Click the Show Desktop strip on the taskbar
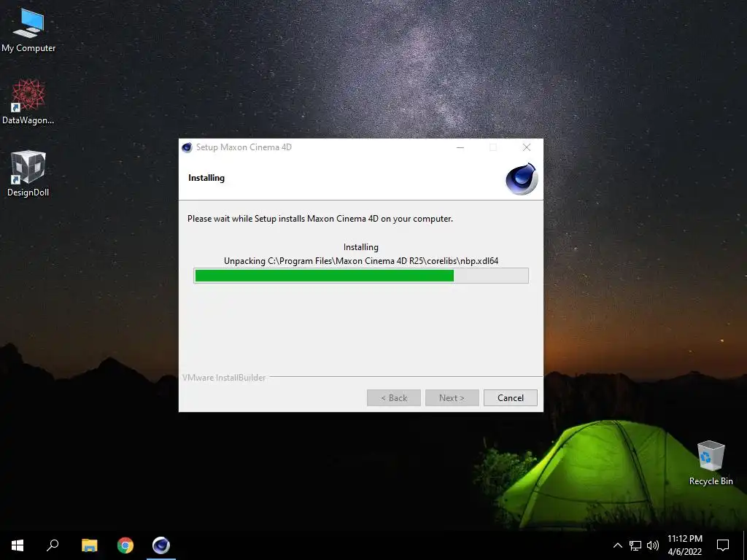The width and height of the screenshot is (747, 560). (x=745, y=545)
